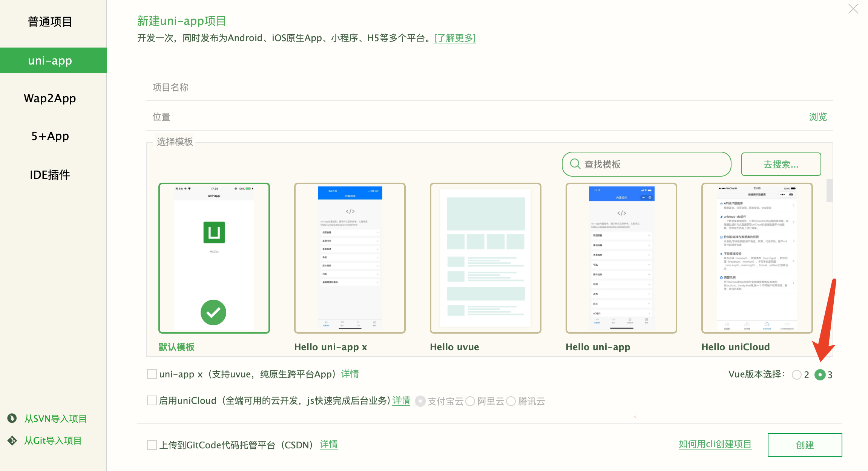
Task: Select the Hello uniCloud template thumbnail
Action: (x=757, y=258)
